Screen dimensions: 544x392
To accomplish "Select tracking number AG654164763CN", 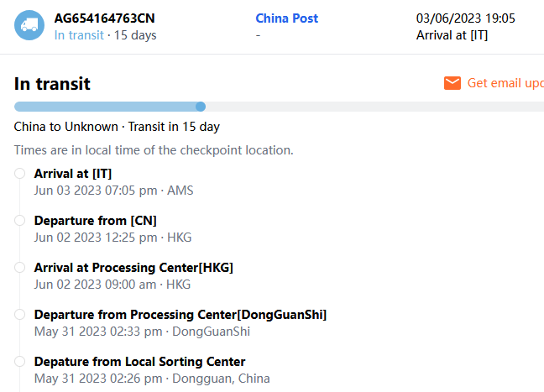I will coord(104,18).
